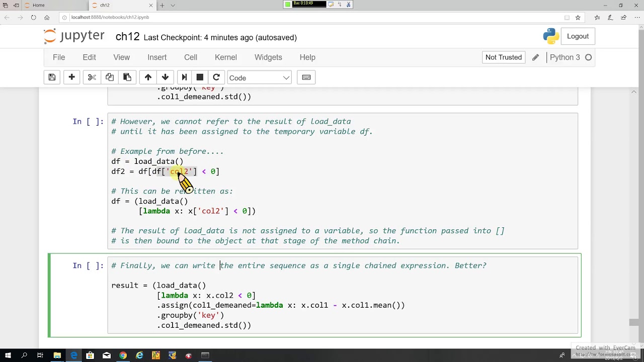
Task: Click the edit pencil icon beside Not Trusted
Action: point(535,57)
